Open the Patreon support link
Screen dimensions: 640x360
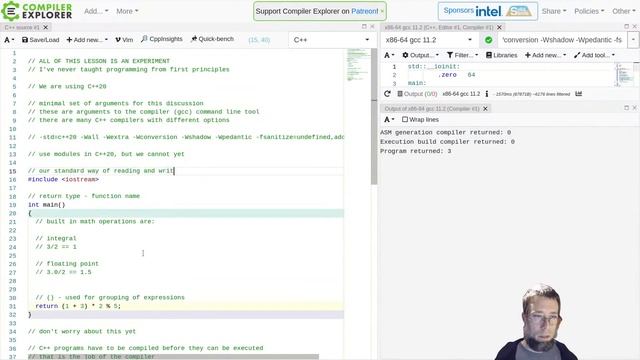(x=364, y=11)
